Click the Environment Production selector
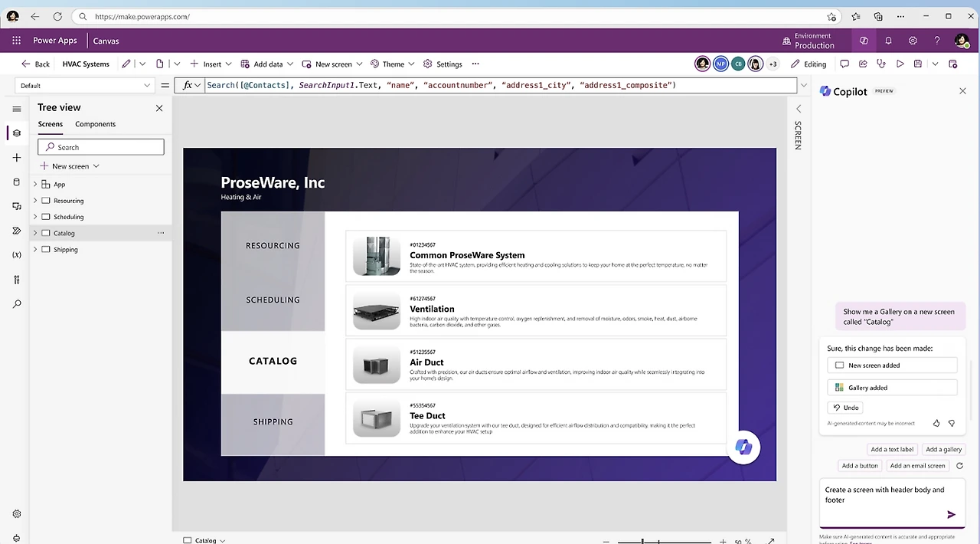The image size is (980, 544). point(808,41)
